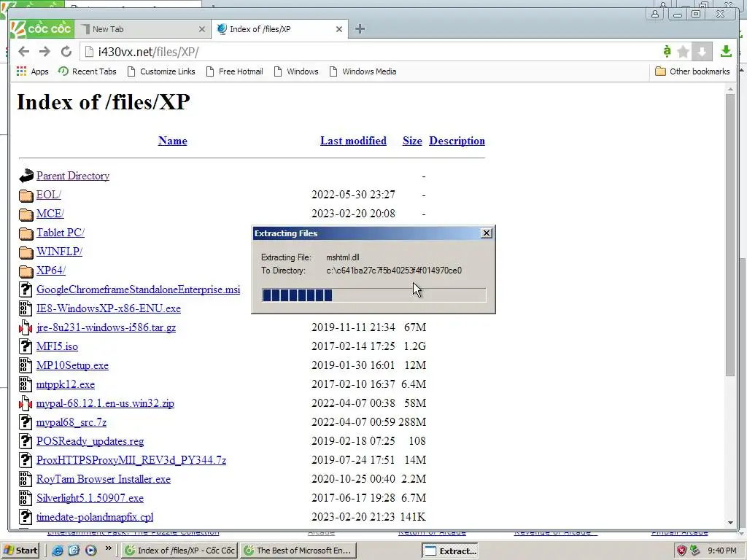This screenshot has height=560, width=747.
Task: Click the MFI5.iso unknown-file icon
Action: (26, 346)
